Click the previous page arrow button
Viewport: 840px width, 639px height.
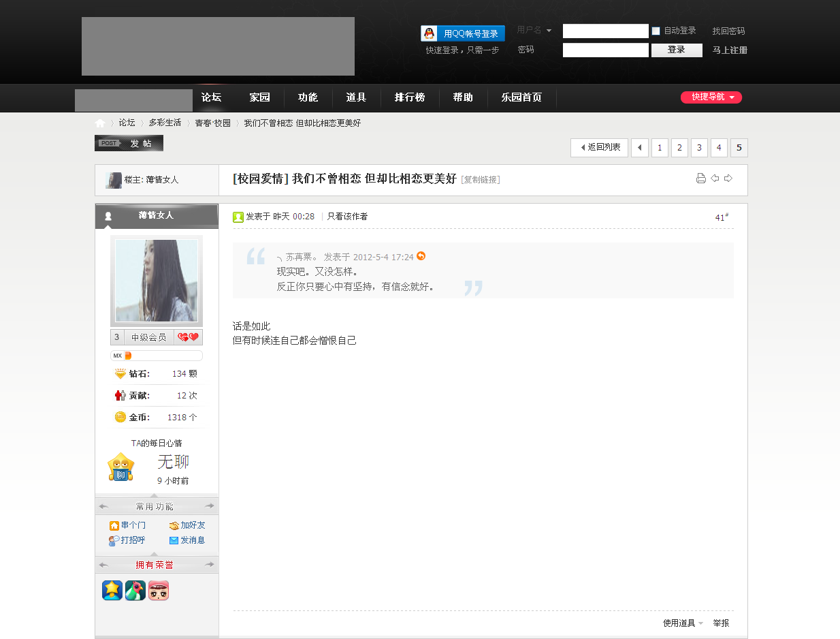tap(640, 147)
